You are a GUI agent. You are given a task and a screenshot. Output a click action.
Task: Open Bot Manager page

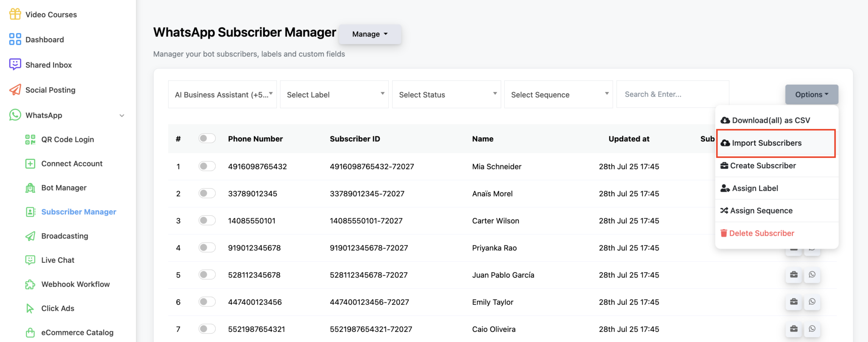click(x=64, y=188)
